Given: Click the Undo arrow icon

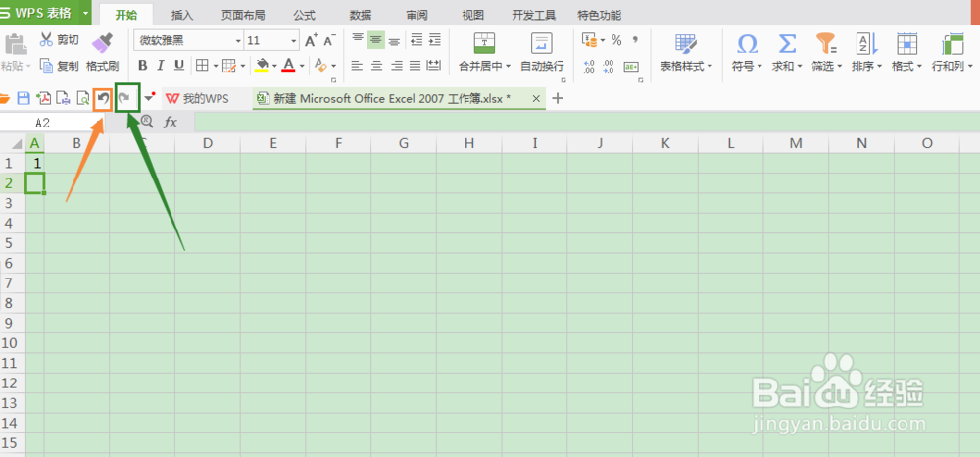Looking at the screenshot, I should coord(103,98).
